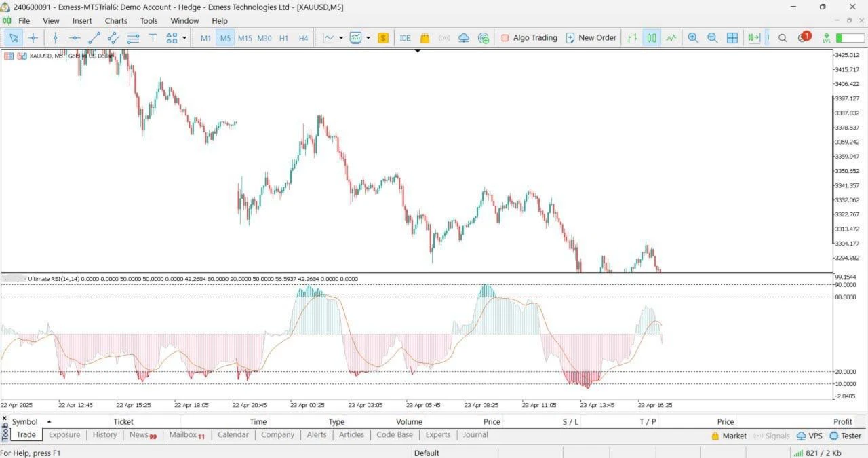Open the Strategy Tester button
The image size is (868, 458).
point(845,436)
